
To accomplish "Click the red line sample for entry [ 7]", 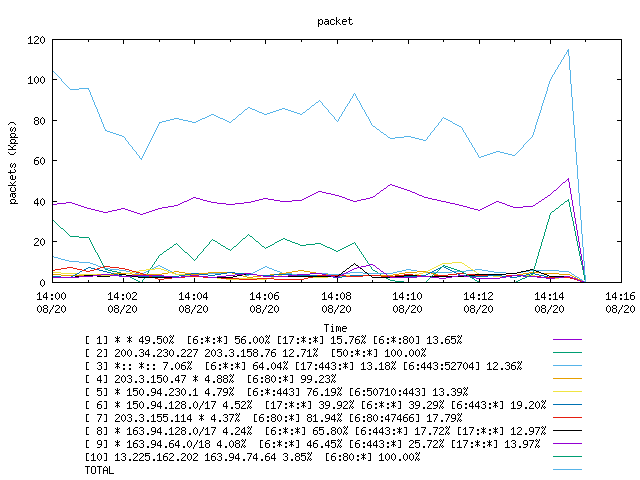I will tap(567, 418).
